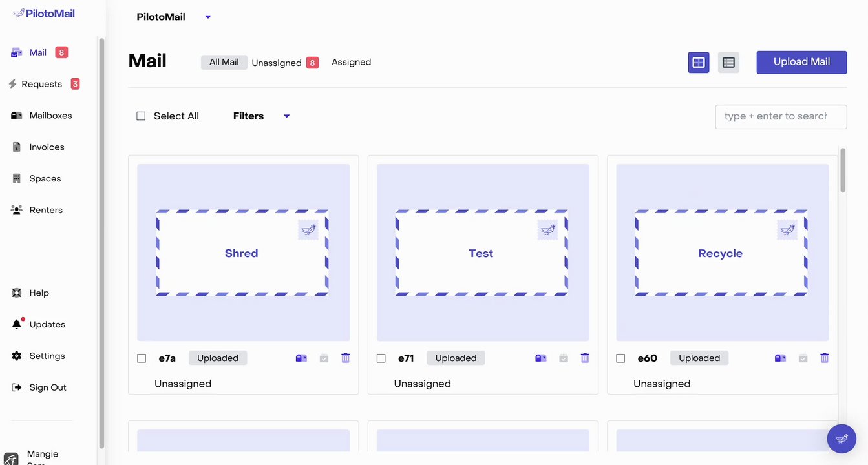Switch to the Assigned tab

(x=351, y=62)
